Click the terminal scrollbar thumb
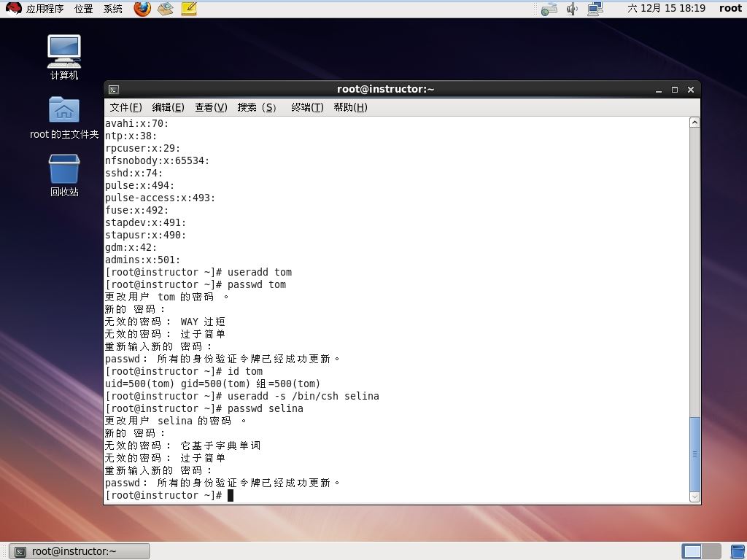Image resolution: width=747 pixels, height=560 pixels. pyautogui.click(x=694, y=454)
